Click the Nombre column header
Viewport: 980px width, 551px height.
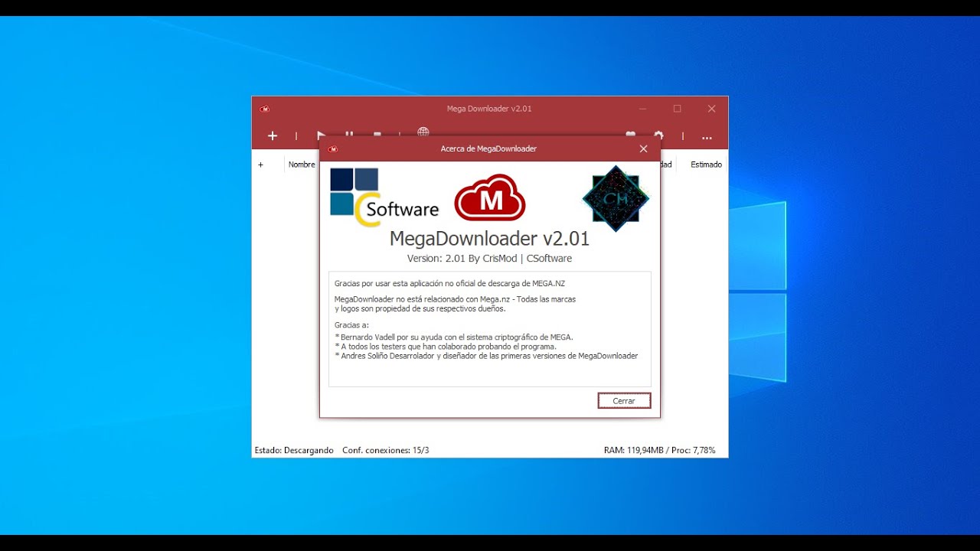[x=302, y=165]
